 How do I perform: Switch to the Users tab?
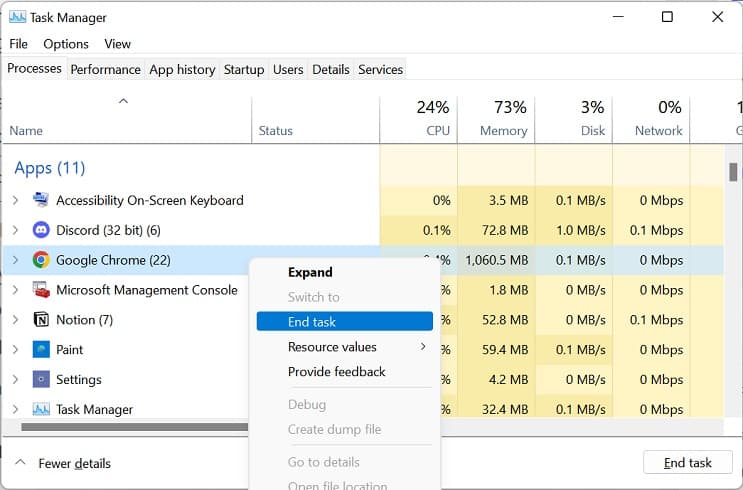288,70
